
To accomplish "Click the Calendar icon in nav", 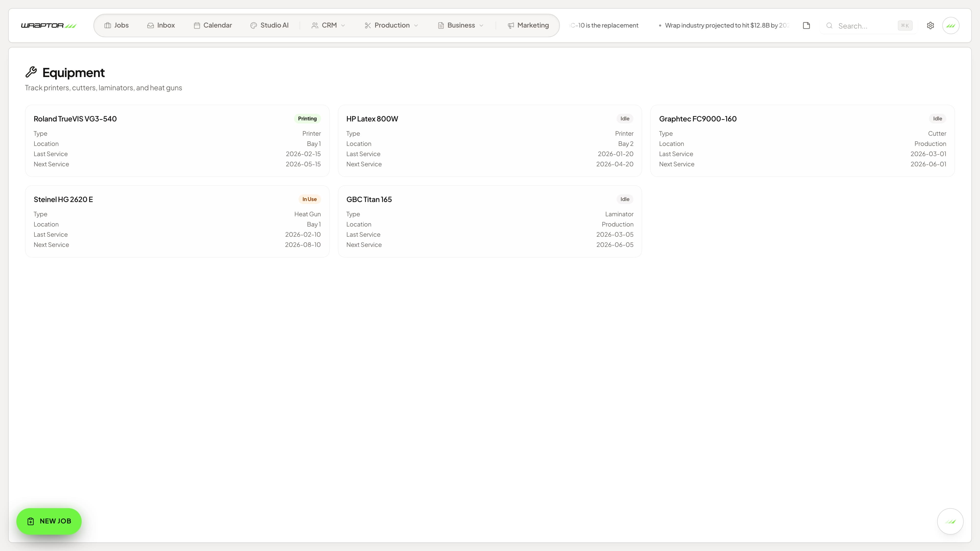I will pyautogui.click(x=197, y=26).
